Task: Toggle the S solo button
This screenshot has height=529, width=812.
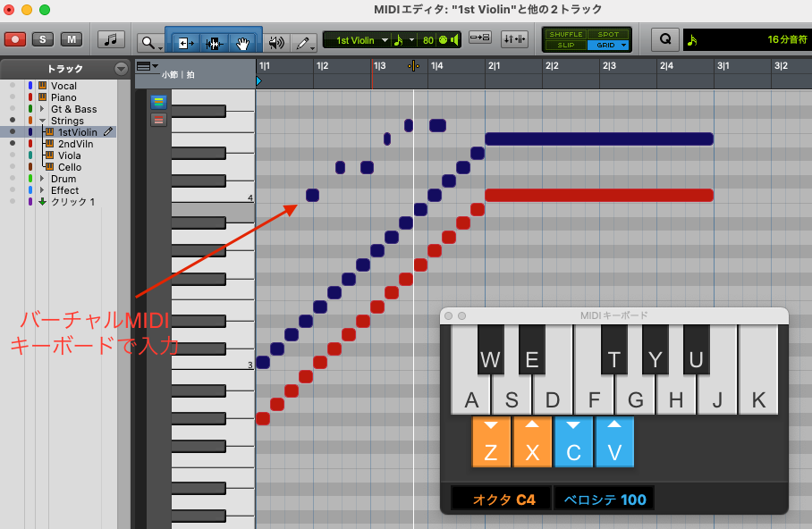Action: tap(42, 39)
